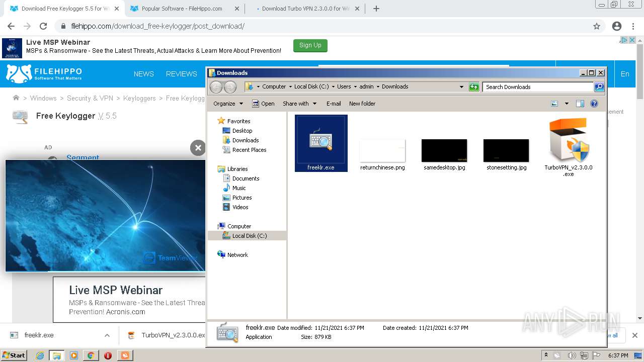Bookmark this page with the star

click(597, 26)
